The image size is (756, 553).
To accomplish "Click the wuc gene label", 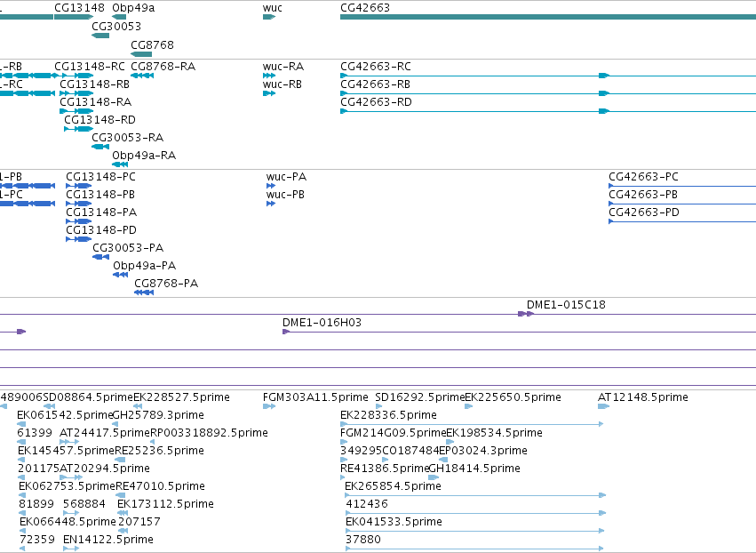I will pos(273,8).
